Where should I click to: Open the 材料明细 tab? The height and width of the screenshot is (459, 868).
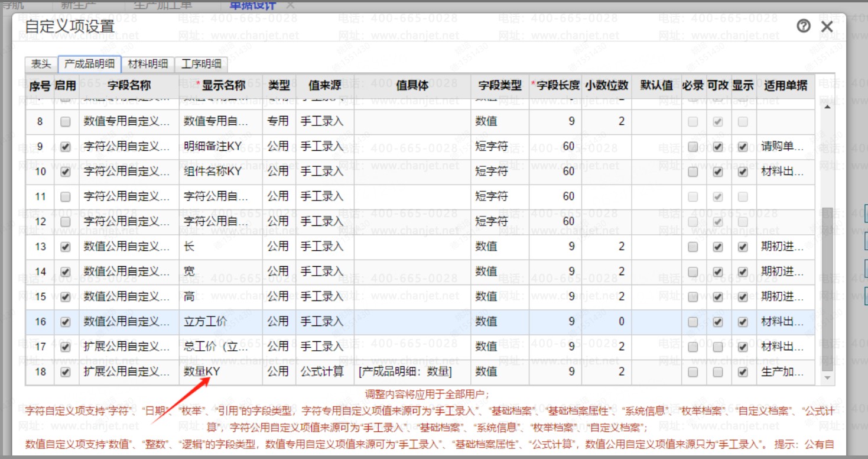tap(148, 64)
